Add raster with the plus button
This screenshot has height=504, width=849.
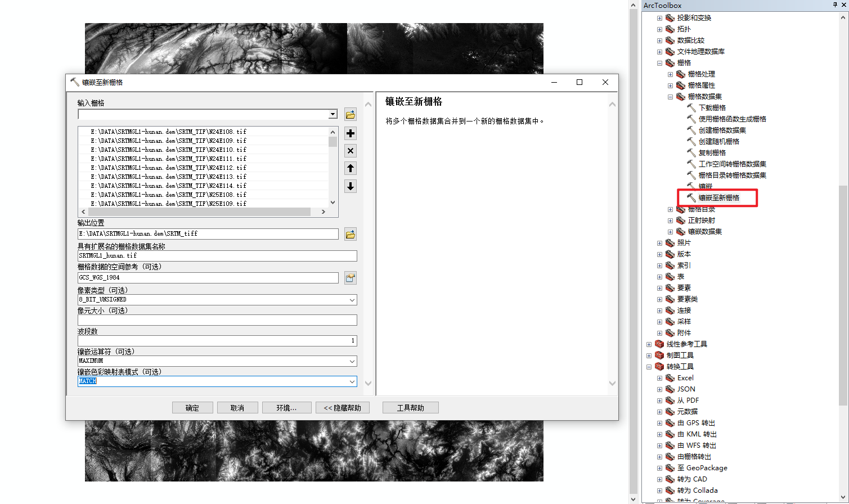click(351, 133)
